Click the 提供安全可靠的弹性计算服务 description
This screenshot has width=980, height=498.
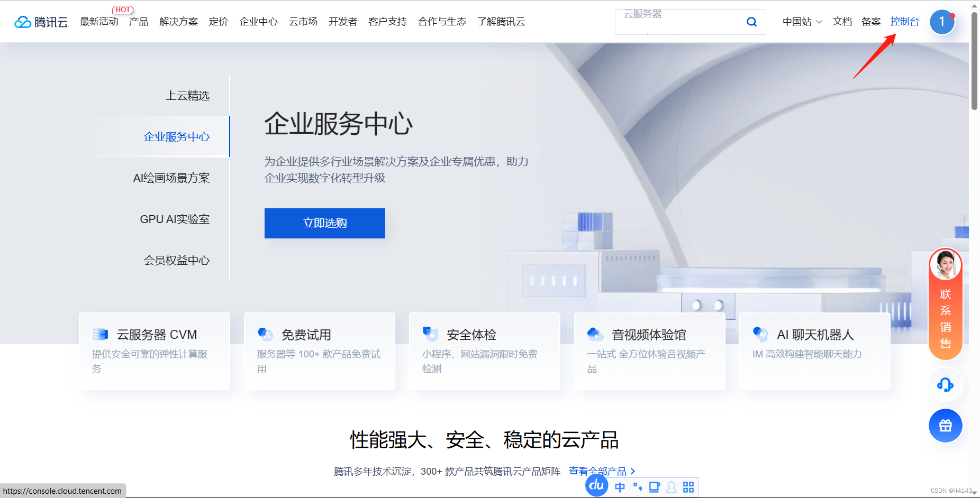pos(150,361)
